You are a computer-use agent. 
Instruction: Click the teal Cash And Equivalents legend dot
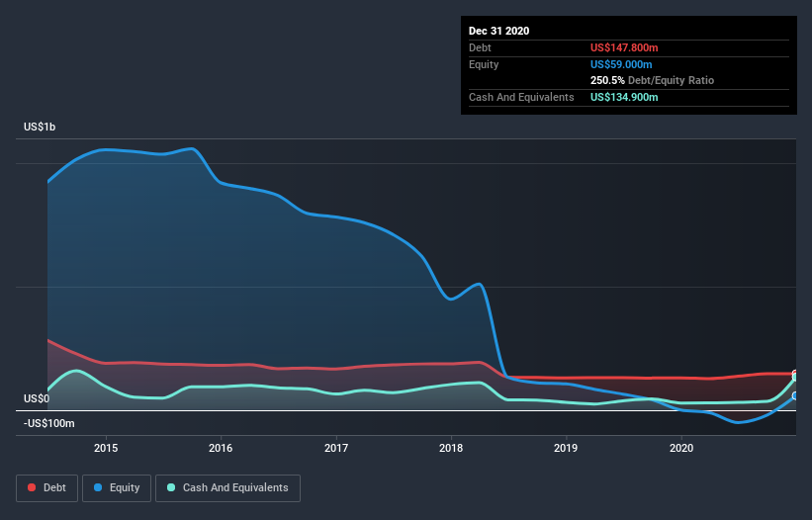pyautogui.click(x=171, y=487)
